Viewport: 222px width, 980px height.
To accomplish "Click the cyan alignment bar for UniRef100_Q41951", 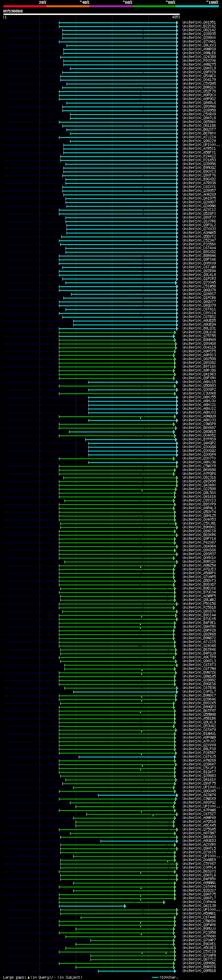I will click(118, 23).
